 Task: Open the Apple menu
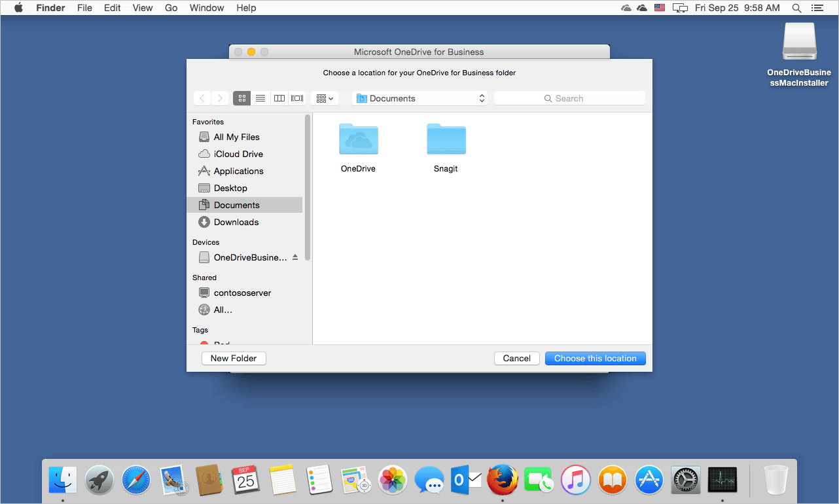[18, 8]
